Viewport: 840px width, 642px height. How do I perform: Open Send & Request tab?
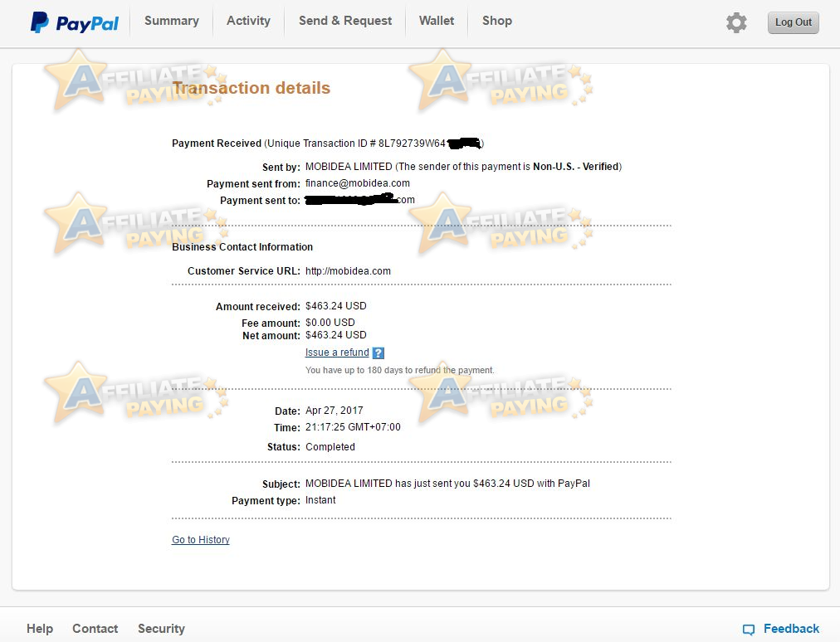tap(345, 21)
